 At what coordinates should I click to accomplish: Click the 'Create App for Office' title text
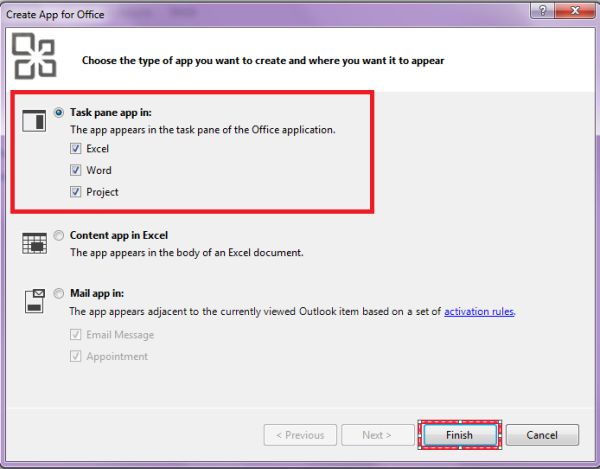(55, 15)
